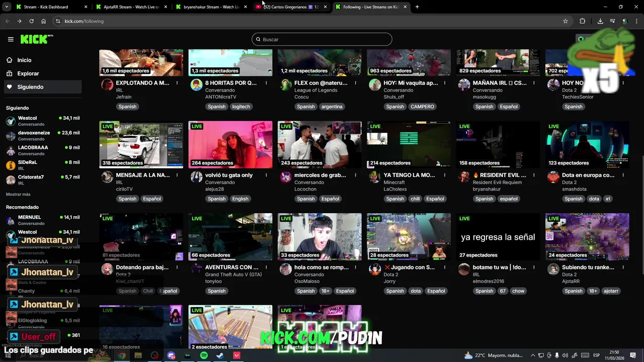Viewport: 644px width, 362px height.
Task: Bookmark this page with star icon
Action: click(566, 21)
